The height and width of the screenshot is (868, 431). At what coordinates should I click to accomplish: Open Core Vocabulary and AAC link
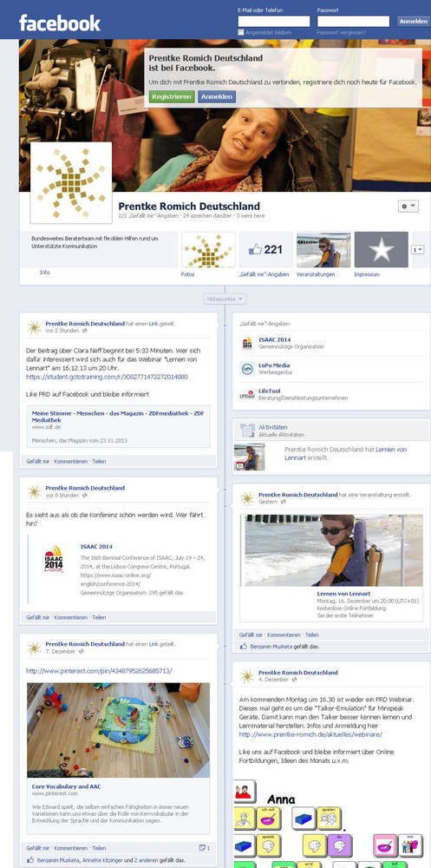coord(67,786)
